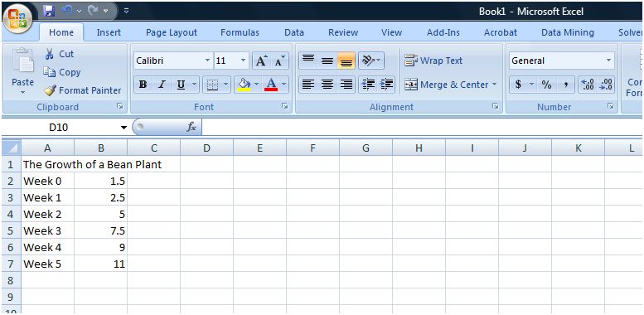Open the underline style dropdown arrow
644x315 pixels.
point(194,85)
